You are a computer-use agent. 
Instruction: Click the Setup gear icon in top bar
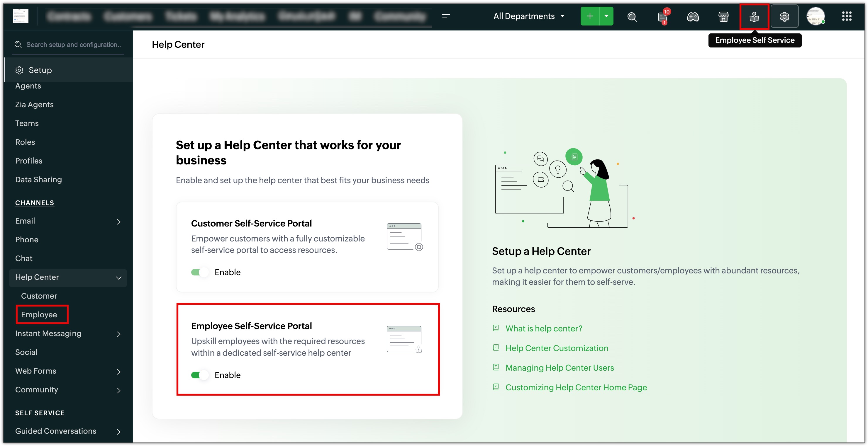pyautogui.click(x=784, y=16)
